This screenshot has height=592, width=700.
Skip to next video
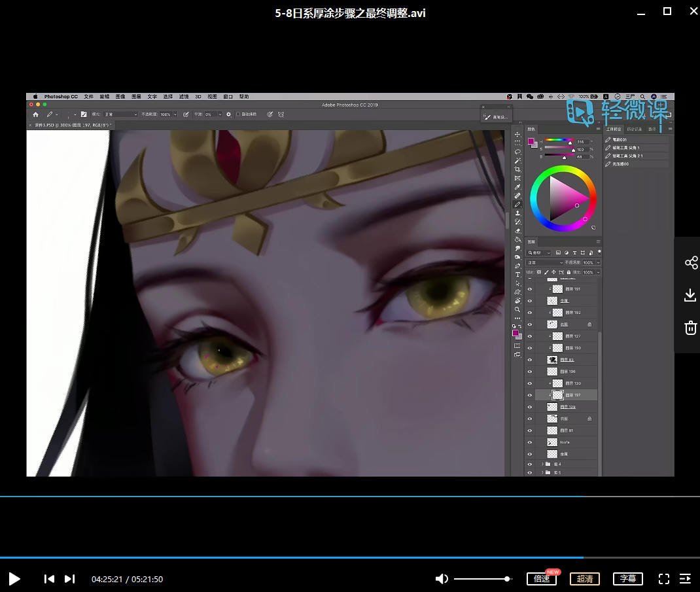click(x=69, y=579)
